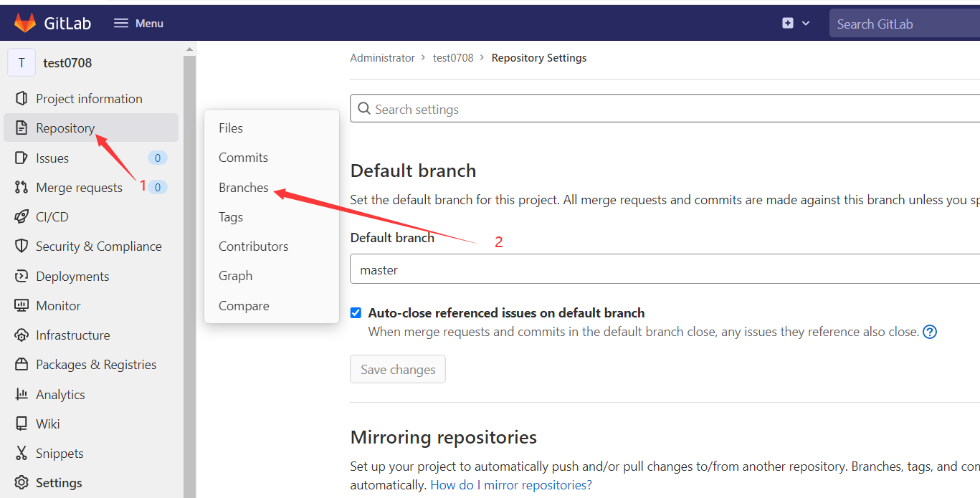Click the Wiki book icon
The height and width of the screenshot is (498, 980).
[22, 423]
